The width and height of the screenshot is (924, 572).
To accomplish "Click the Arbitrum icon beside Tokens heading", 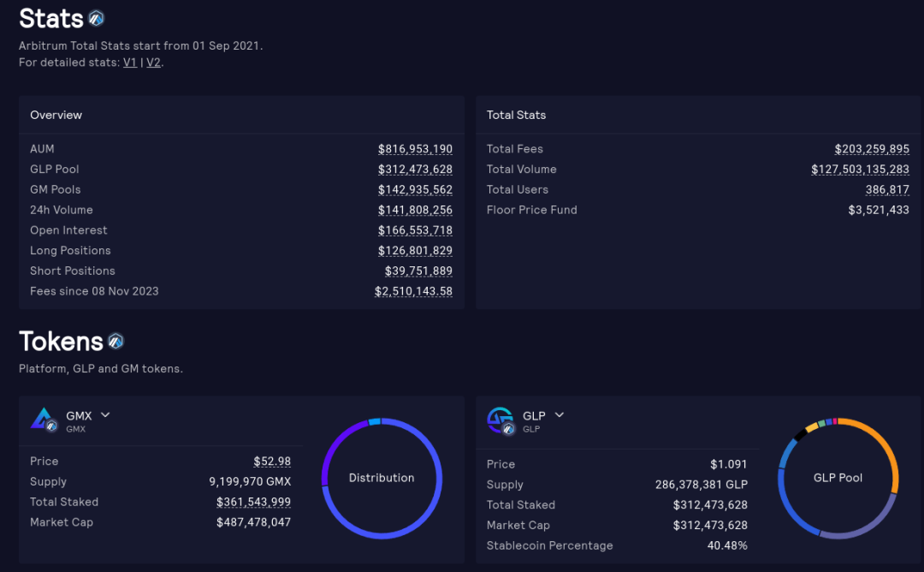I will 115,342.
